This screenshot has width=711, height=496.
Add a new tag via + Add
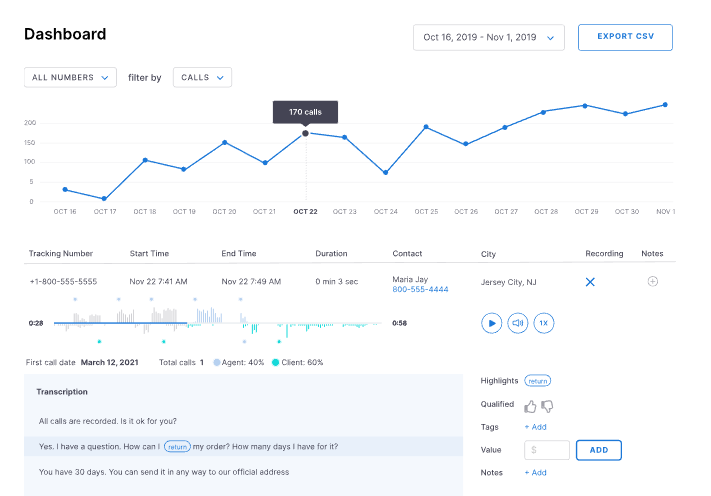535,427
